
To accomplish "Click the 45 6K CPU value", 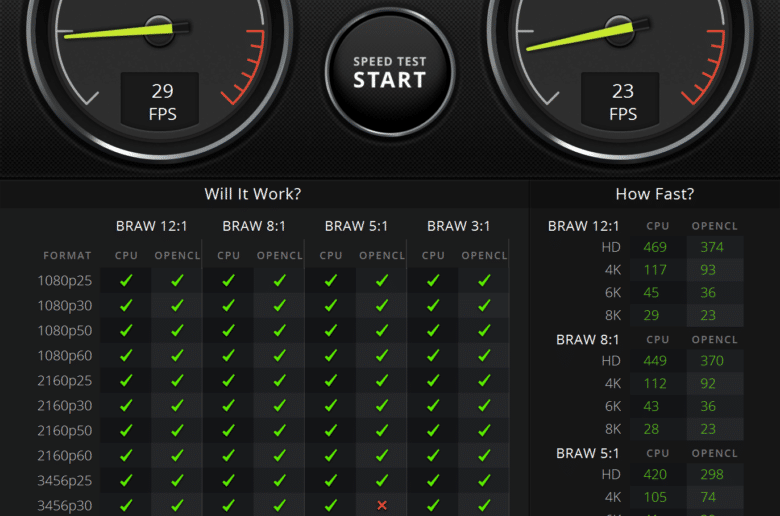I will (x=651, y=293).
